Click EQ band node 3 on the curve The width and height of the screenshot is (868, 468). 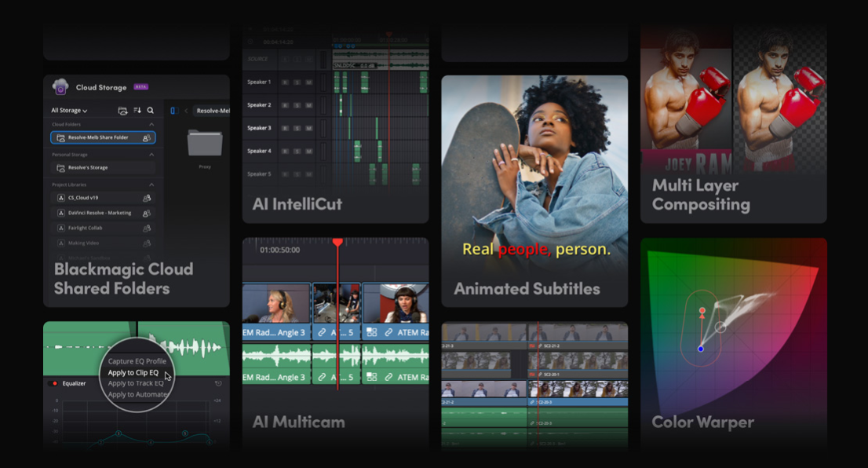pyautogui.click(x=118, y=433)
